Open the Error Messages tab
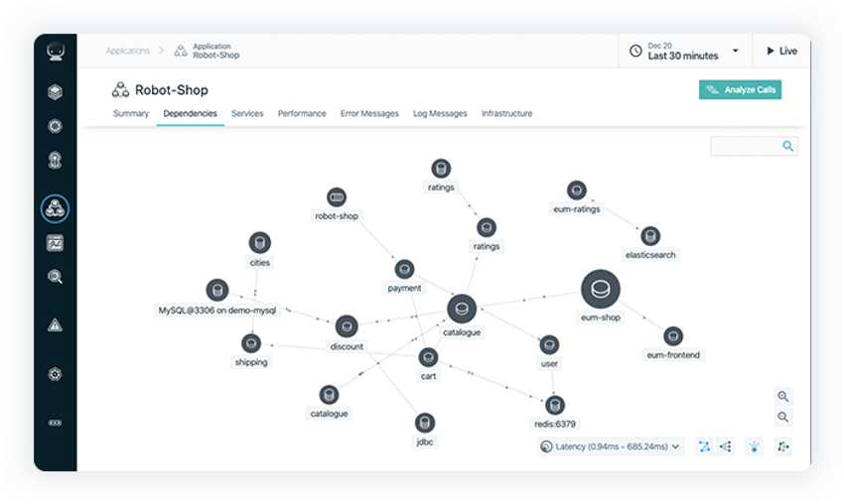 (369, 114)
